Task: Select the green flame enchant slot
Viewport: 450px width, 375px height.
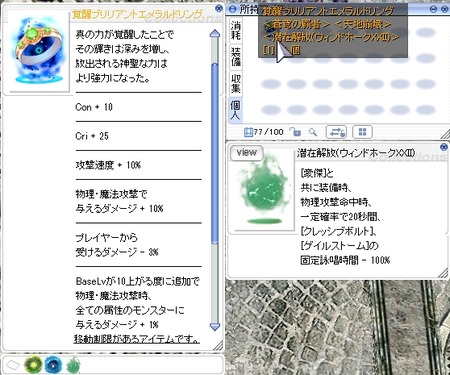Action: point(73,364)
